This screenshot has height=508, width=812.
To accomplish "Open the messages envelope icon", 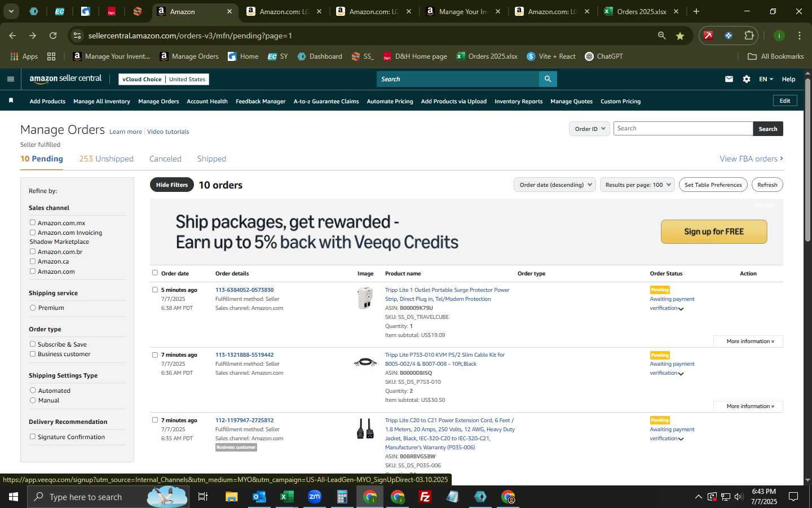I will coord(729,79).
